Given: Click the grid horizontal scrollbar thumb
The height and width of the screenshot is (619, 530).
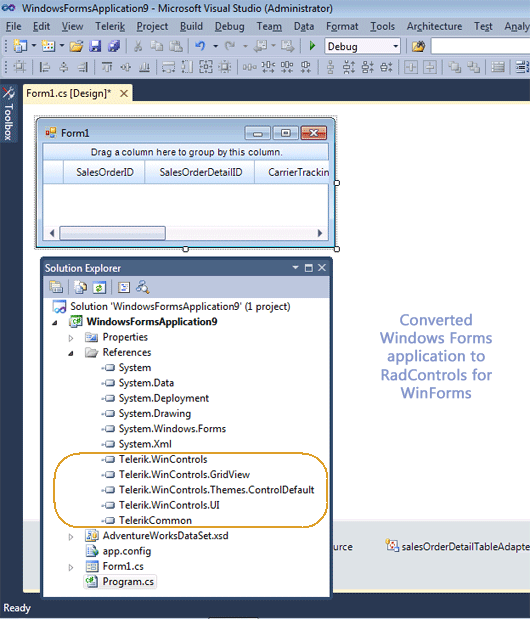Looking at the screenshot, I should 112,233.
